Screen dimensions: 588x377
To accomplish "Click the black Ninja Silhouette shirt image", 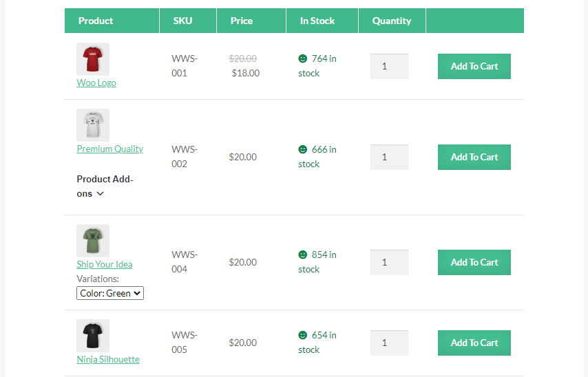I will coord(92,336).
